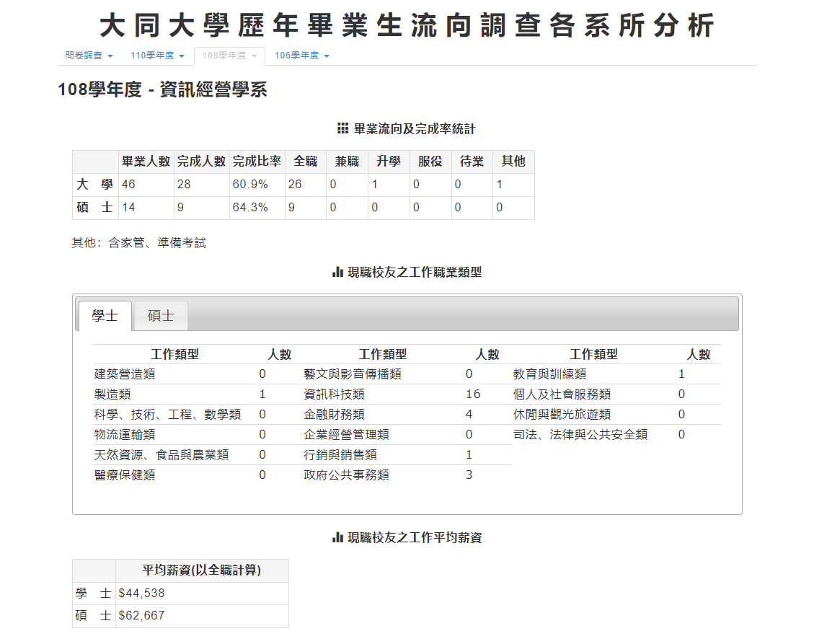814x644 pixels.
Task: Click the 金融財務類 row
Action: 407,415
